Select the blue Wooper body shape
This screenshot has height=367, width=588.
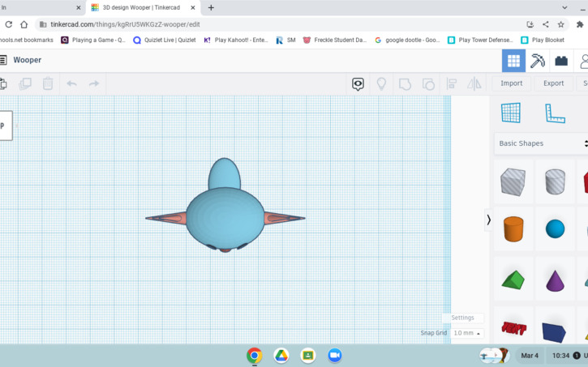pos(225,220)
